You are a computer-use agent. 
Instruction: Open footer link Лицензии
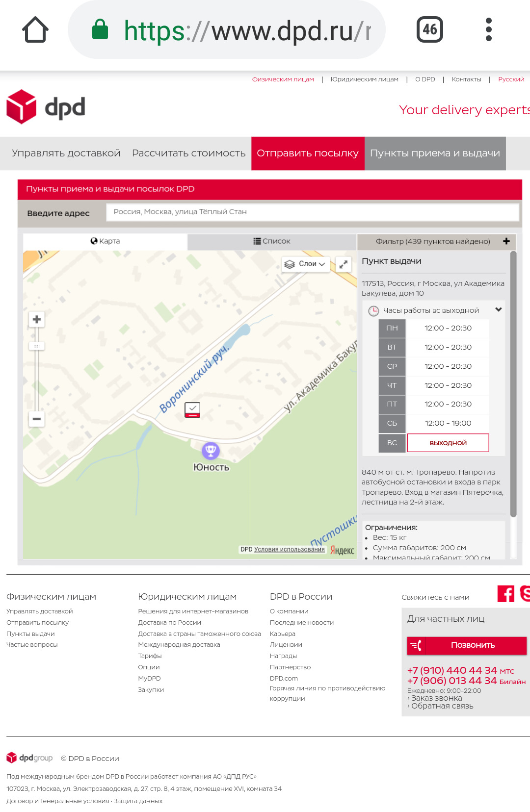click(x=286, y=645)
